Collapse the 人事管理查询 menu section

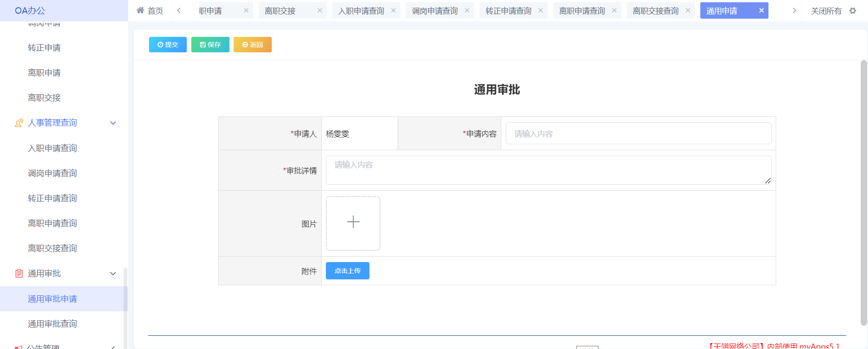click(113, 123)
